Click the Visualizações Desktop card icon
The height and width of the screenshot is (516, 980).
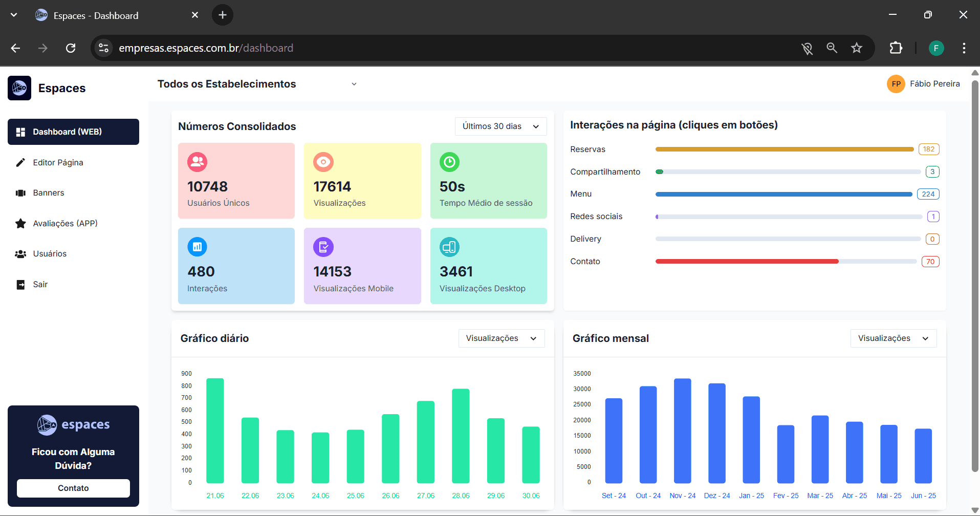(449, 247)
